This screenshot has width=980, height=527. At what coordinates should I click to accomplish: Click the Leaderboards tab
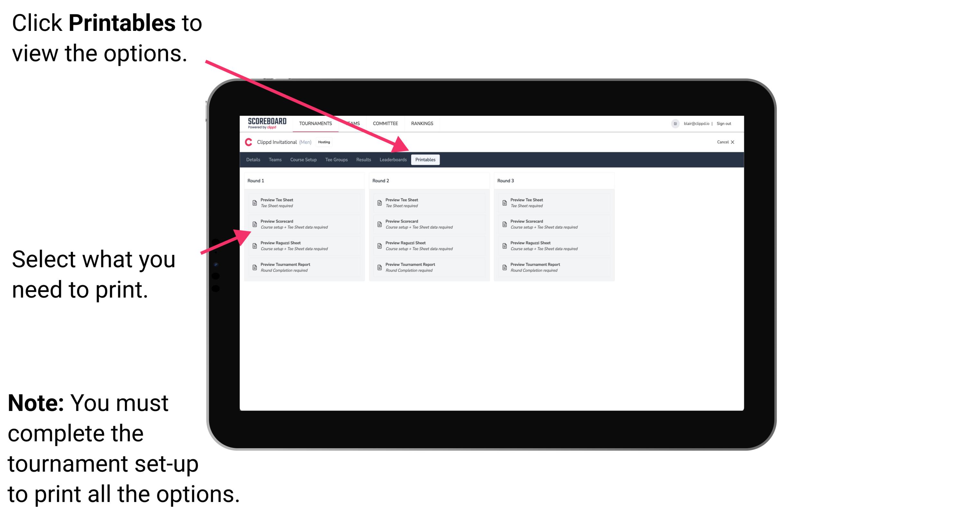(x=392, y=160)
